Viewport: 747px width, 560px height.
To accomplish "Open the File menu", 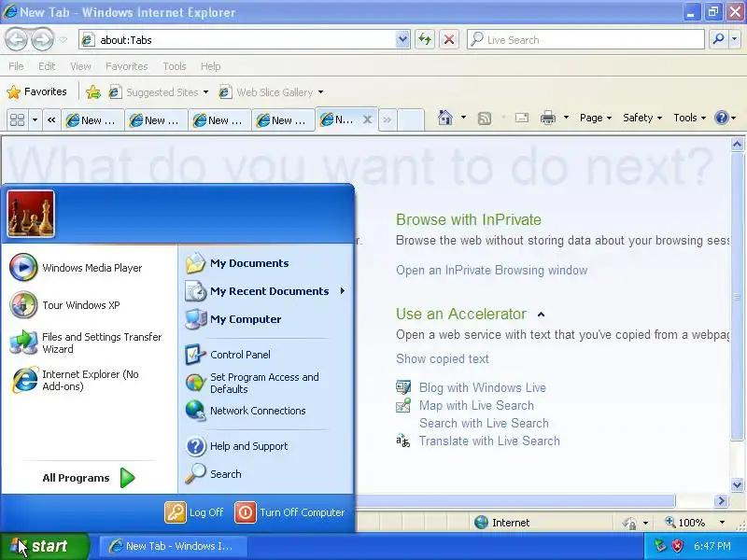I will pos(16,66).
